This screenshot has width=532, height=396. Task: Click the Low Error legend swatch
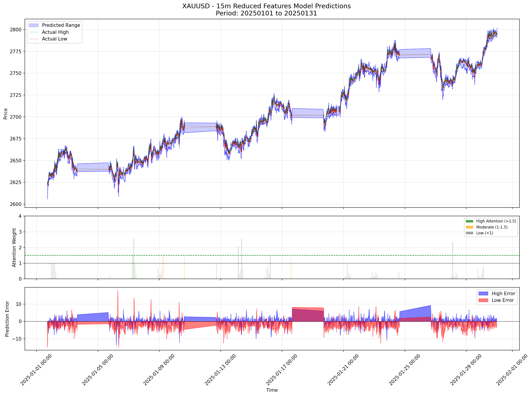(483, 300)
